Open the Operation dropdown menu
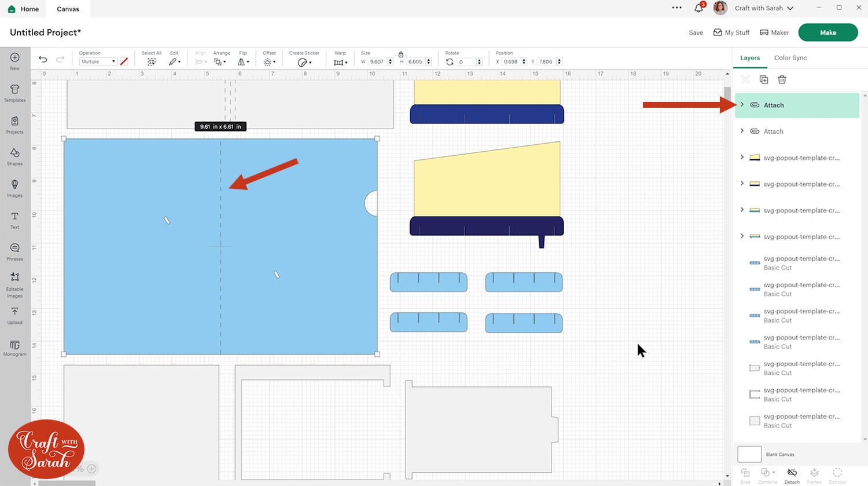Viewport: 868px width, 486px height. tap(98, 61)
